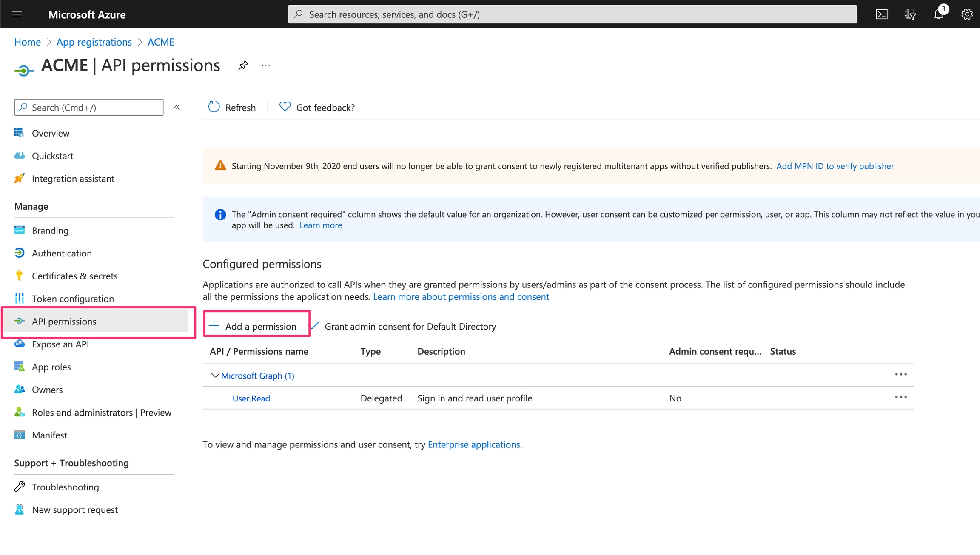Open the Directory and subscription filter icon

pos(910,14)
